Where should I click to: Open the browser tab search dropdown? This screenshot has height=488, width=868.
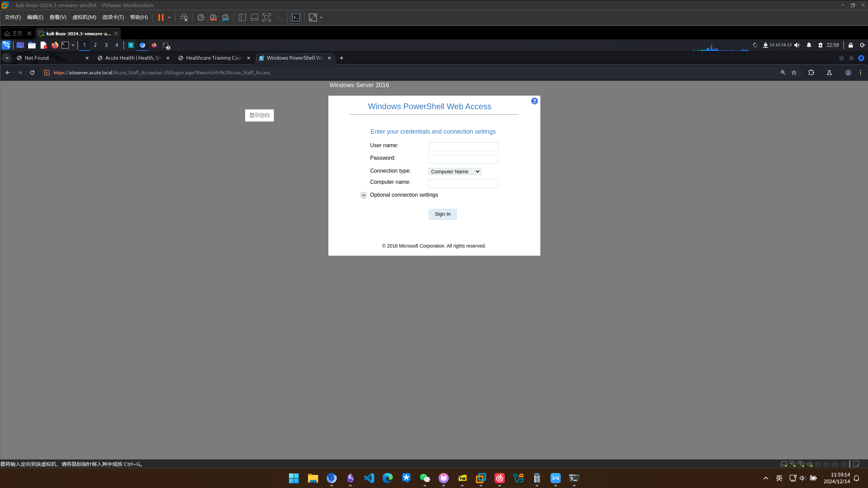[7, 58]
